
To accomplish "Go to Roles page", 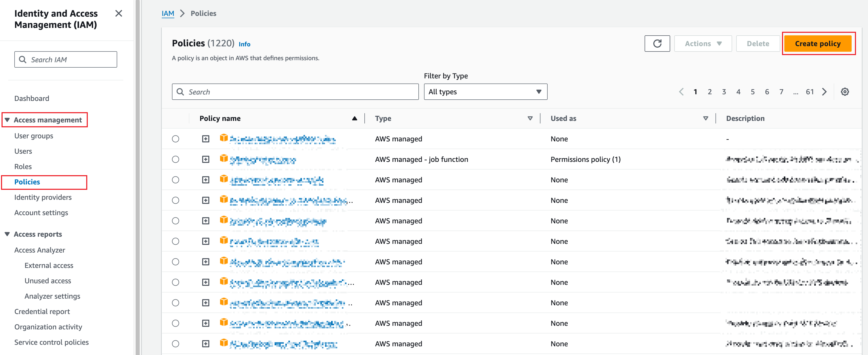I will click(x=23, y=166).
